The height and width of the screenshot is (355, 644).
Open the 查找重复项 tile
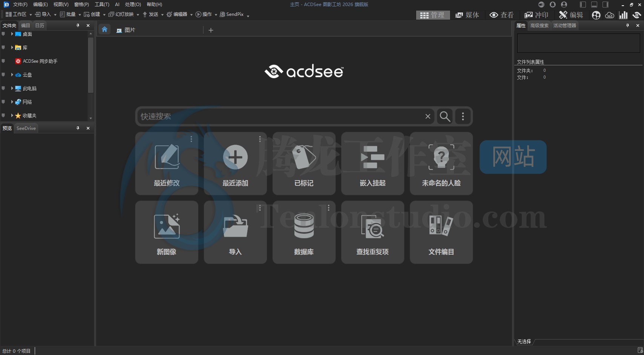coord(372,232)
